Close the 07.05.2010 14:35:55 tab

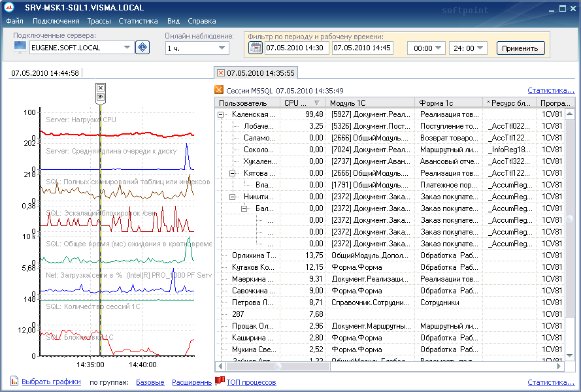coord(221,73)
